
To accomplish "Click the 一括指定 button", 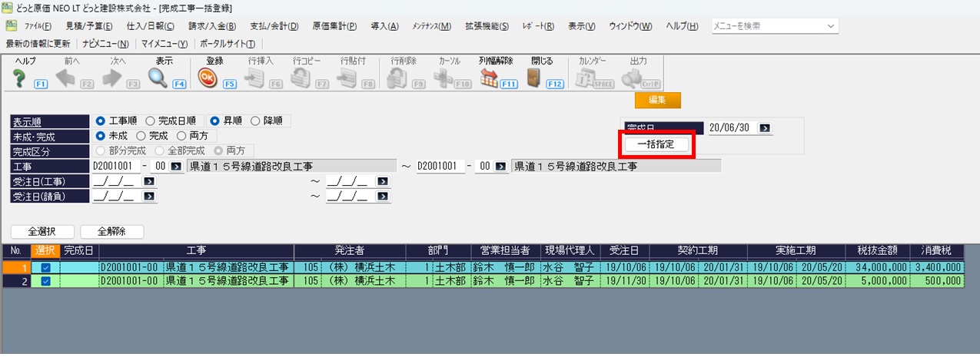I will 656,144.
